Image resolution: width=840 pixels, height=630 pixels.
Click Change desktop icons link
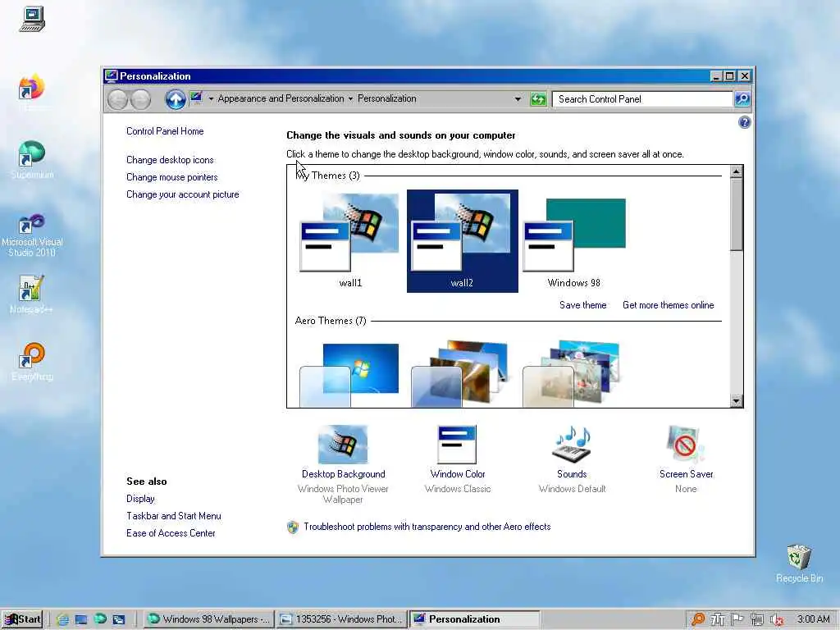click(x=170, y=160)
